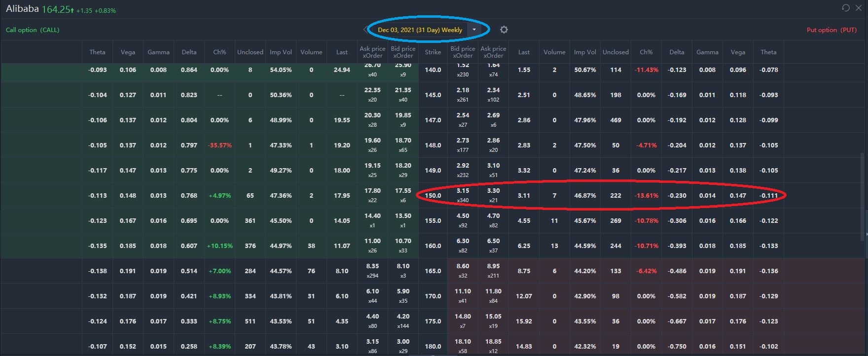Go to previous expiration date arrow
The width and height of the screenshot is (868, 356).
(x=365, y=30)
